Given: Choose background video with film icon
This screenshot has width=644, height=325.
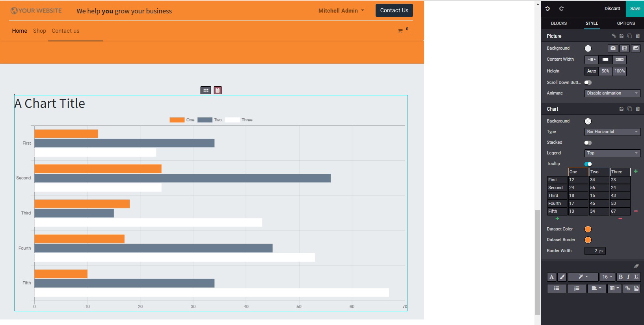Looking at the screenshot, I should point(624,48).
